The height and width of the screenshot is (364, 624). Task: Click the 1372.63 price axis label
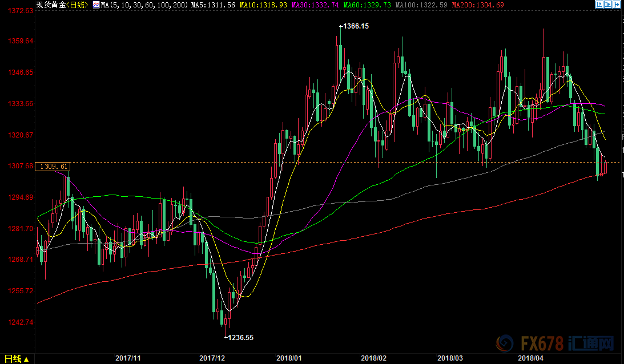coord(21,11)
